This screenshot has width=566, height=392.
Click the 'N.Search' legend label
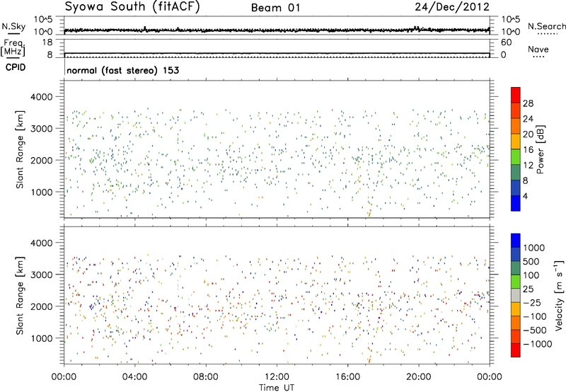[546, 26]
